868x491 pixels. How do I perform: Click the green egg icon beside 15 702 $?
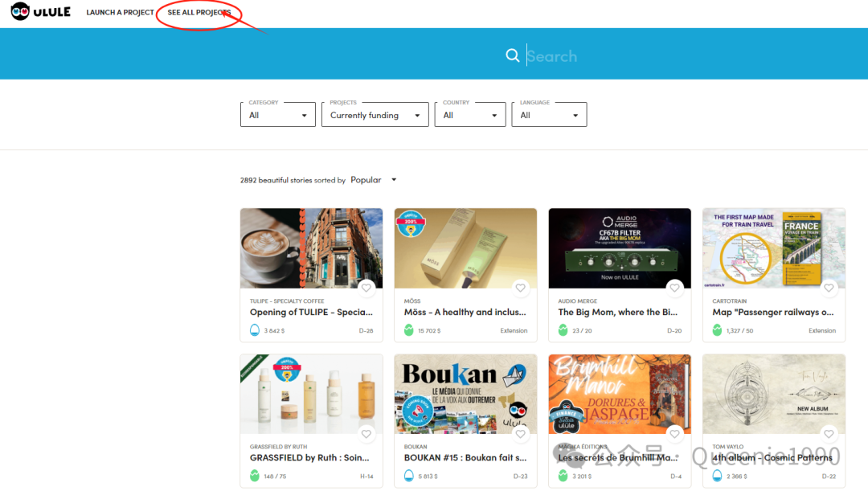pos(409,330)
